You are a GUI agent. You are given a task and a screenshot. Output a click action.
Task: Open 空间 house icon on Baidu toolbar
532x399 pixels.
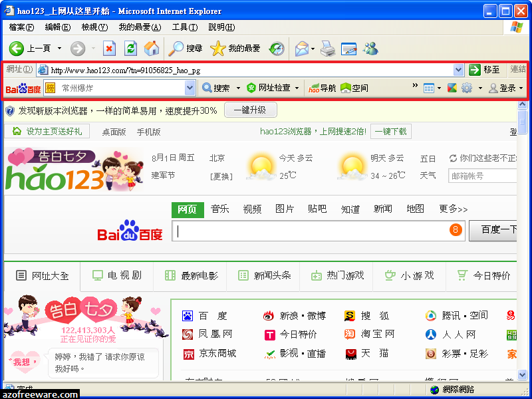(x=354, y=88)
